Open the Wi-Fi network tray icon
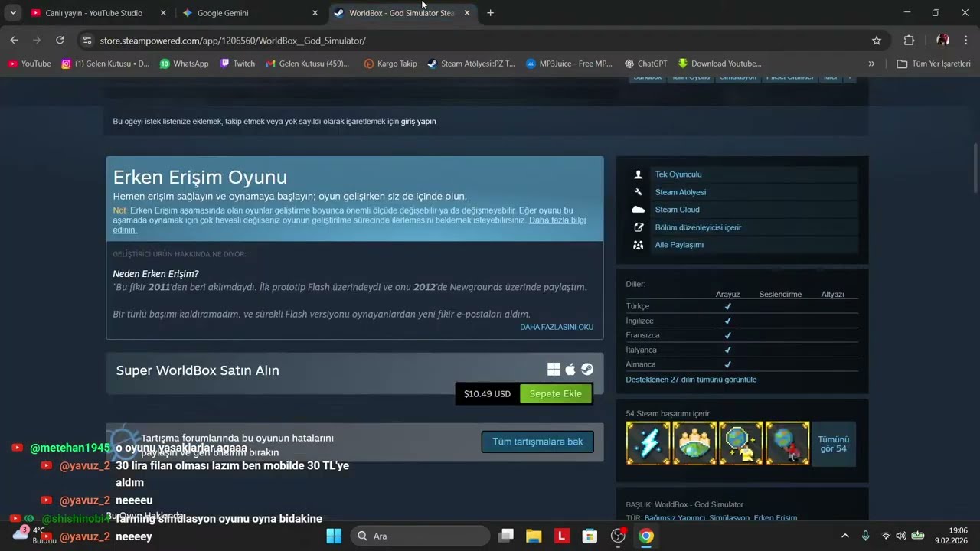 (886, 536)
